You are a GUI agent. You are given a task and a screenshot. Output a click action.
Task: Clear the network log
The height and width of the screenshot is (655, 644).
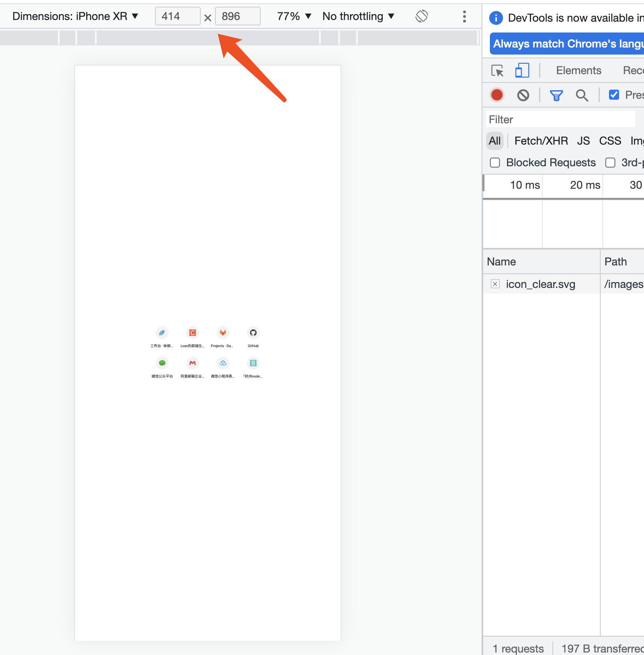(523, 95)
